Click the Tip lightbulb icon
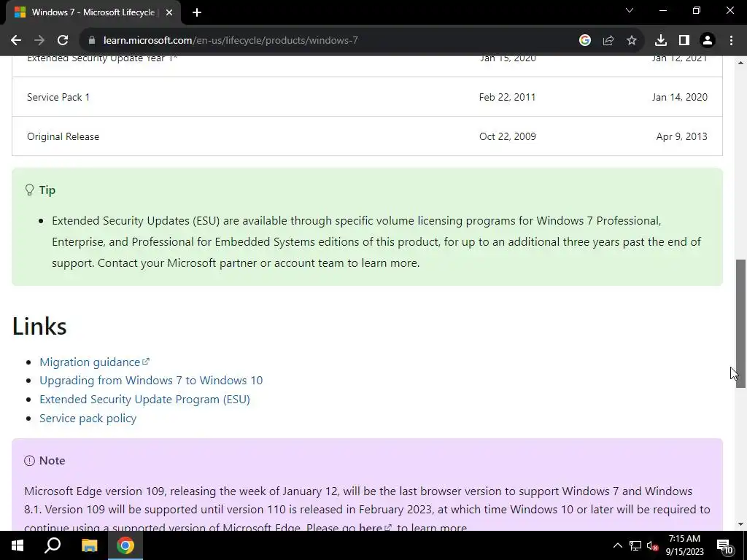The image size is (747, 560). coord(29,190)
